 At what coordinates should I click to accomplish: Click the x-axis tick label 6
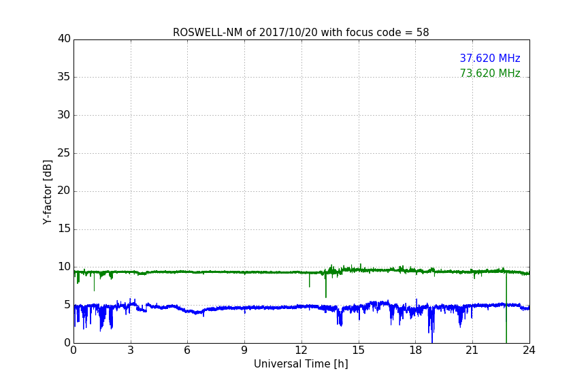pos(188,350)
